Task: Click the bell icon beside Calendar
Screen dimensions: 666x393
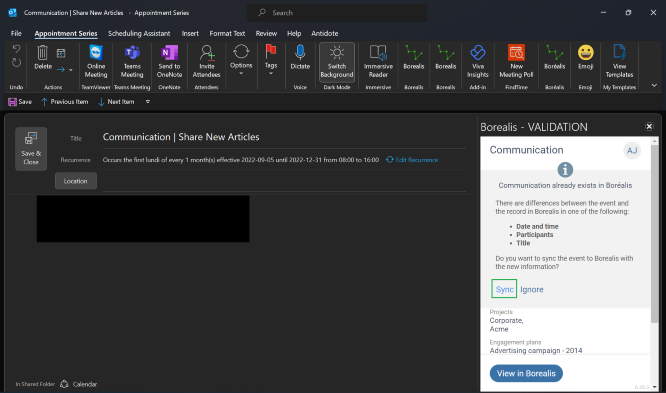Action: click(x=64, y=384)
